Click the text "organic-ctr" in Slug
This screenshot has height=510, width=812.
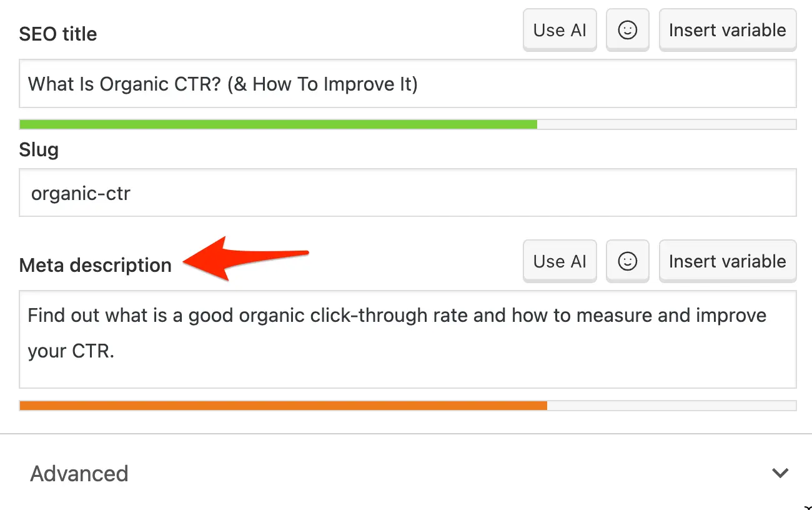pos(81,193)
